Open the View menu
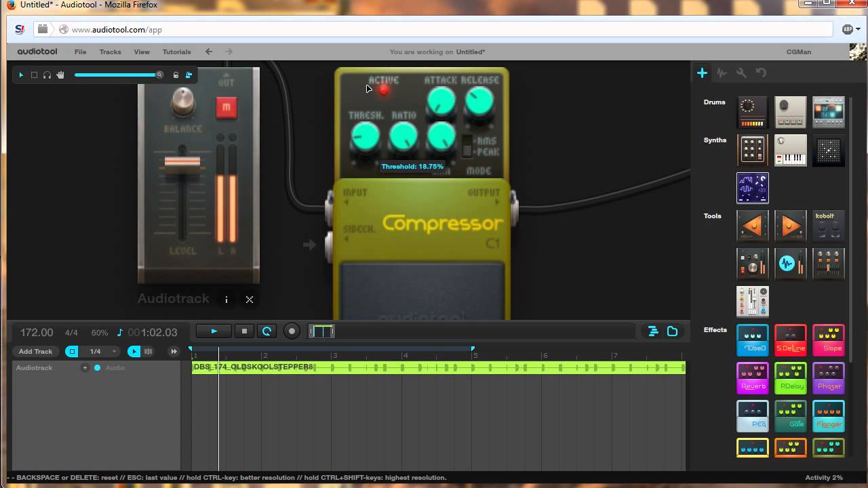Image resolution: width=868 pixels, height=488 pixels. (x=142, y=52)
